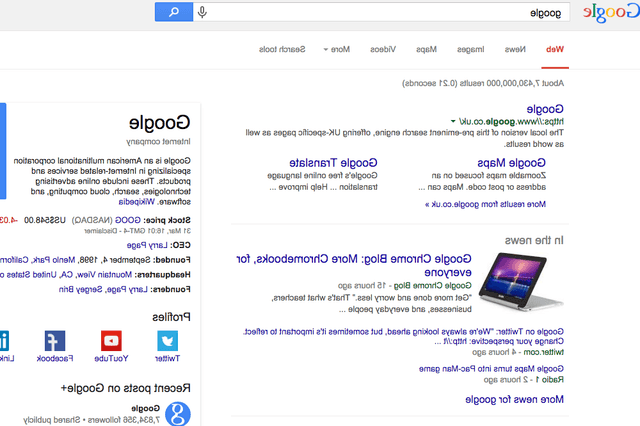Switch to the News tab
Viewport: 640px width, 426px height.
515,49
